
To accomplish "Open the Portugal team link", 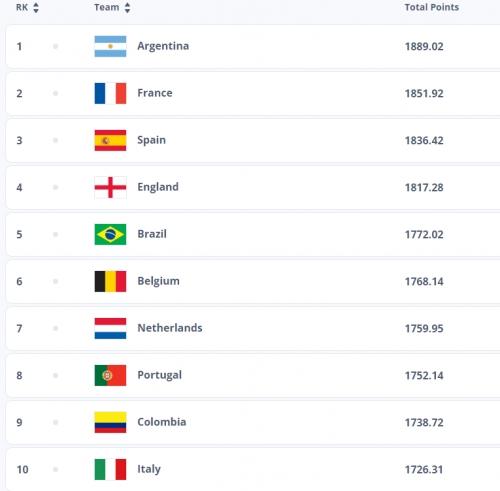I will [159, 375].
